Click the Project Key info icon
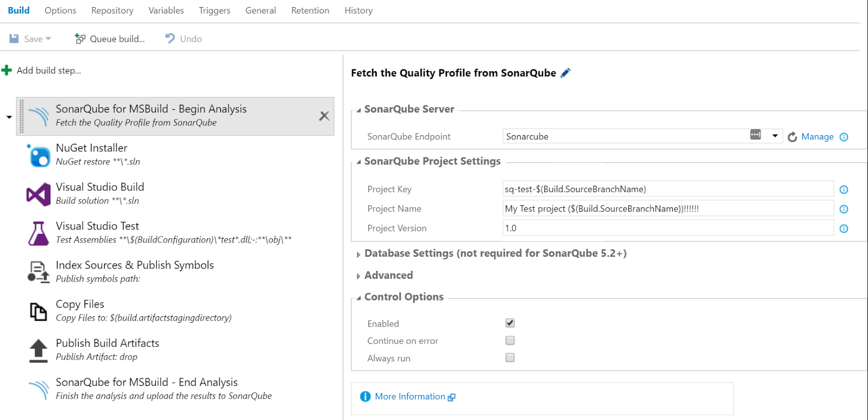The image size is (868, 420). (x=844, y=189)
